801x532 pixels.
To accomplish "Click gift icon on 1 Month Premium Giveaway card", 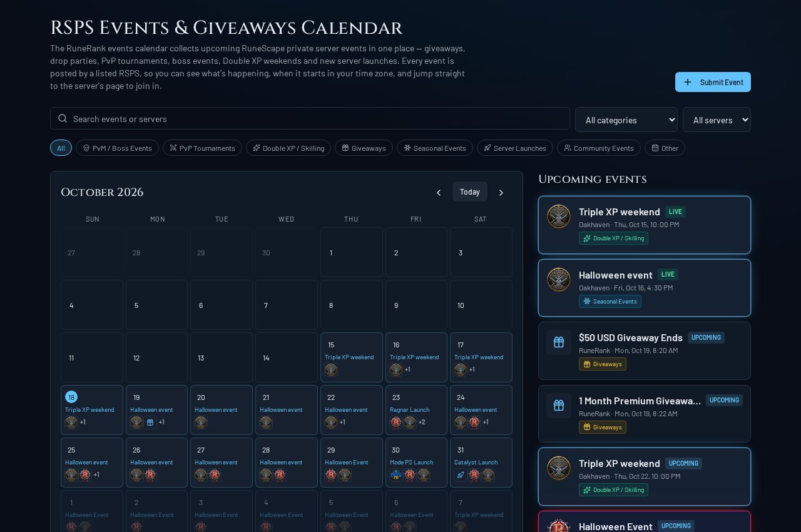I will (559, 406).
